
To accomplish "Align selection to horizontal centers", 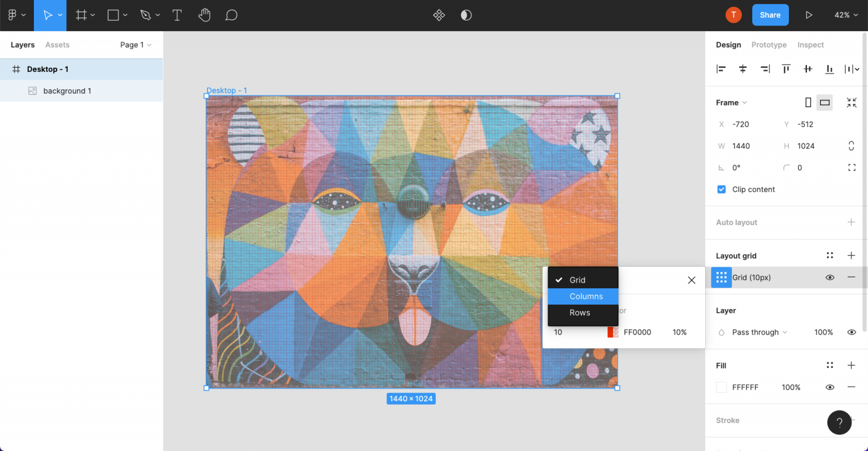I will pos(743,69).
